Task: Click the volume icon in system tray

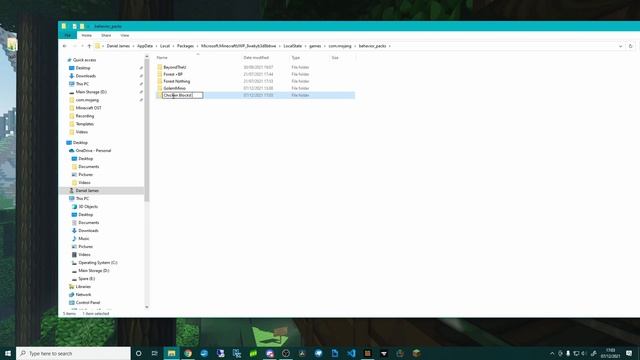Action: 584,353
